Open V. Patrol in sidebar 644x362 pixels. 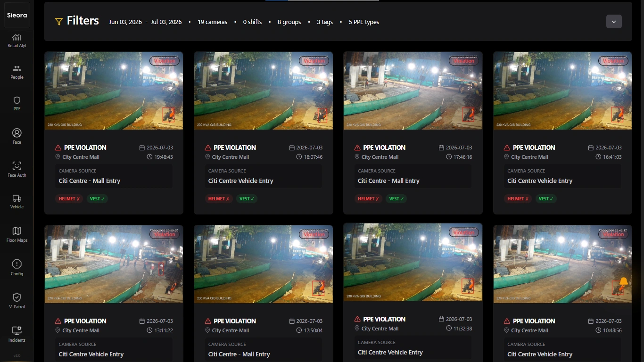(17, 301)
